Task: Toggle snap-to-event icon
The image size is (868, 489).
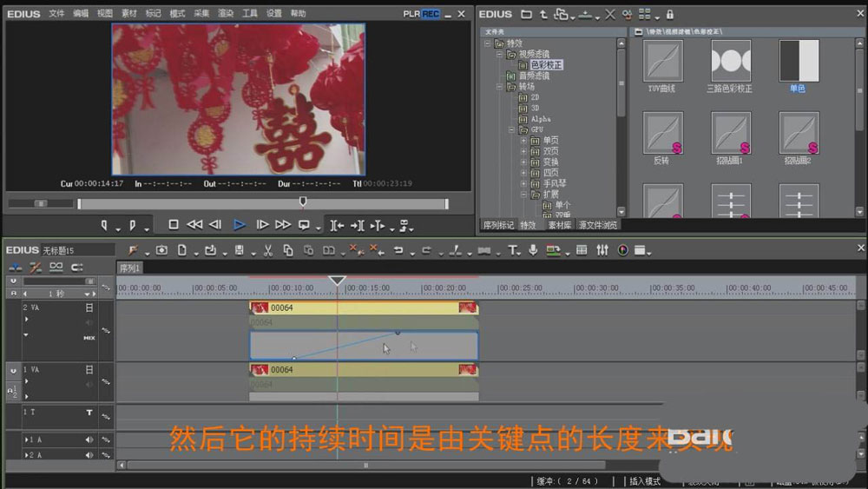Action: click(x=77, y=268)
